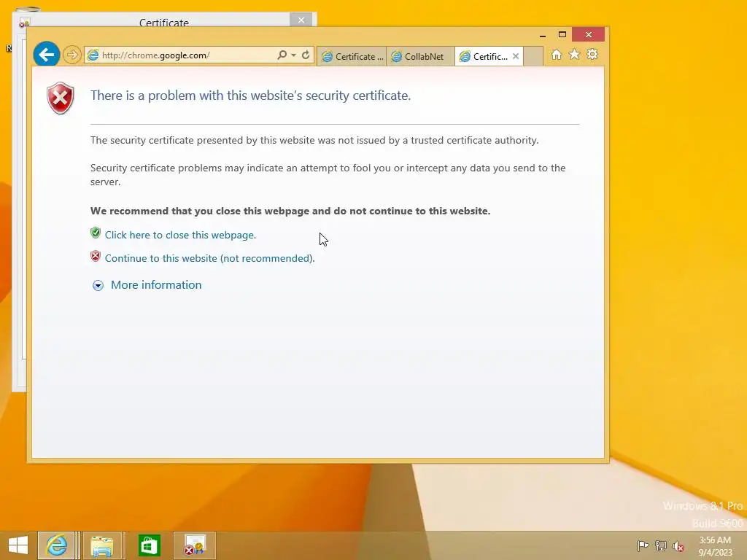Open Tools menu with the gear icon
747x560 pixels.
point(592,54)
